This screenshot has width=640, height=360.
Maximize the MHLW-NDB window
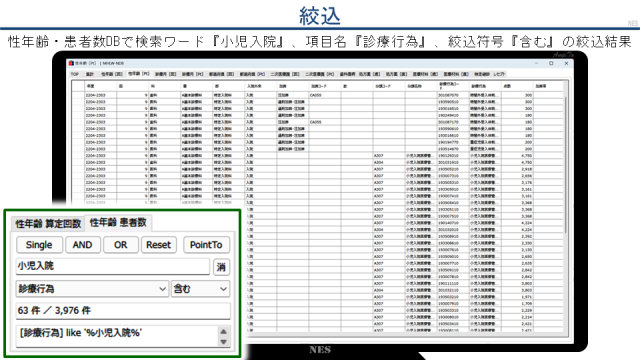[551, 63]
